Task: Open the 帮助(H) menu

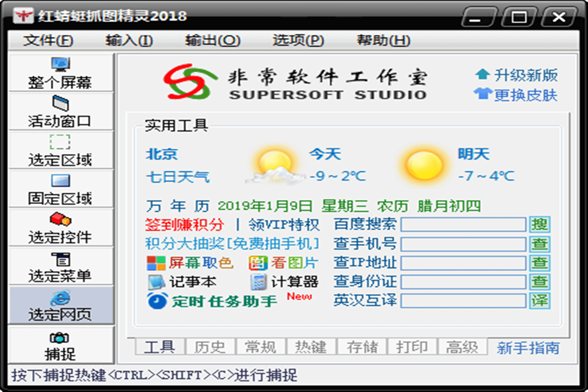Action: coord(384,40)
